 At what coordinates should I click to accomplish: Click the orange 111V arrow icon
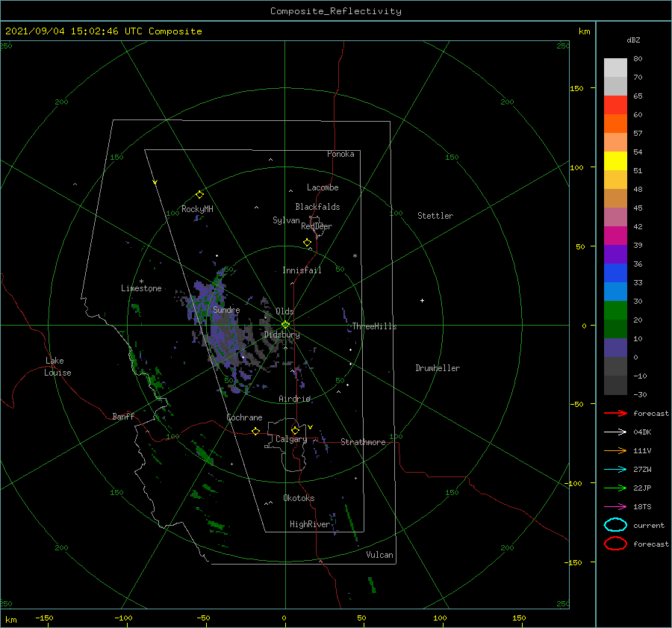(x=615, y=450)
